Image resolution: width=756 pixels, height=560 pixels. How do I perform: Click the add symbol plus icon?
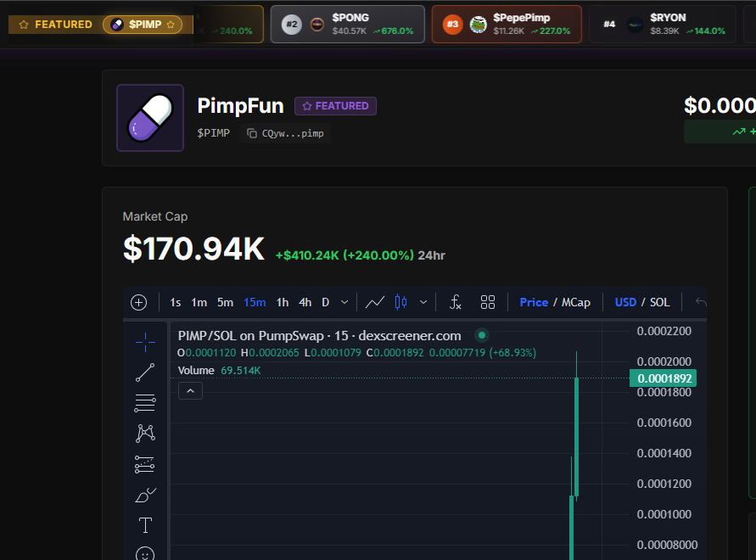point(139,302)
